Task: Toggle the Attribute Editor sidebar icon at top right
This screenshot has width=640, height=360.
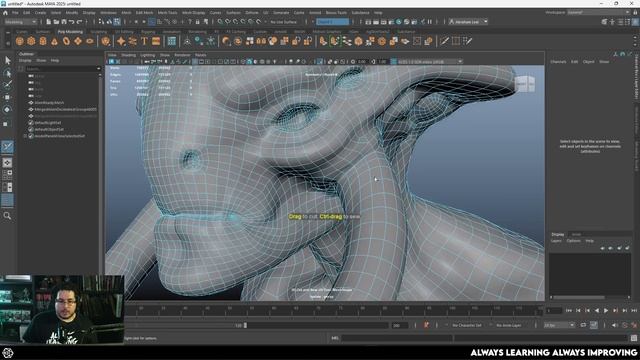Action: 620,22
